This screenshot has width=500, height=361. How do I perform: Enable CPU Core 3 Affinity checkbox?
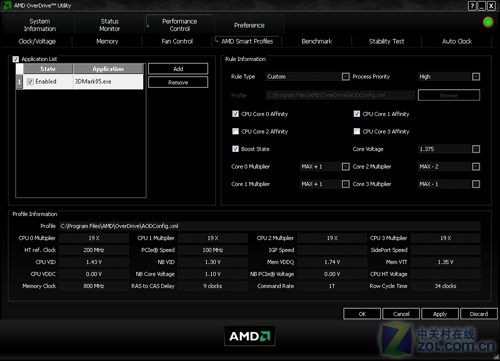(357, 131)
